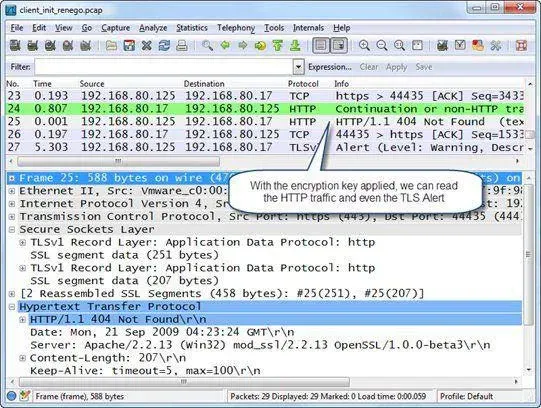Reset zoom to normal size
The image size is (541, 408).
click(x=400, y=46)
